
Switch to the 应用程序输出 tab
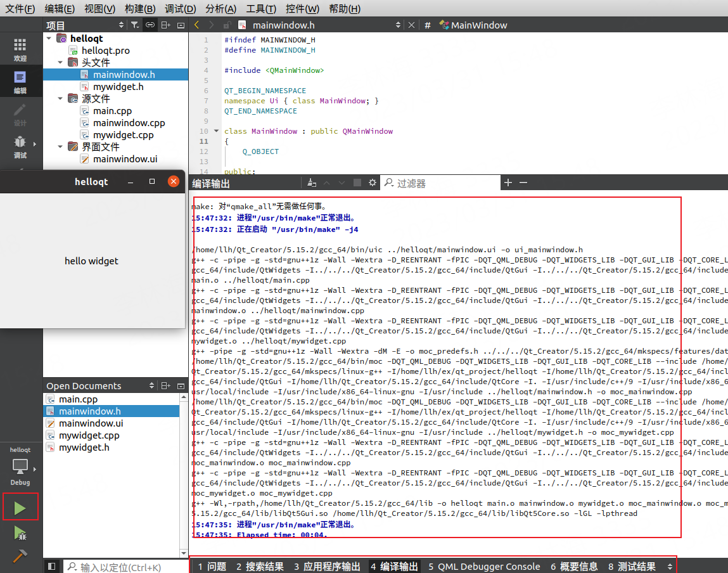(328, 567)
